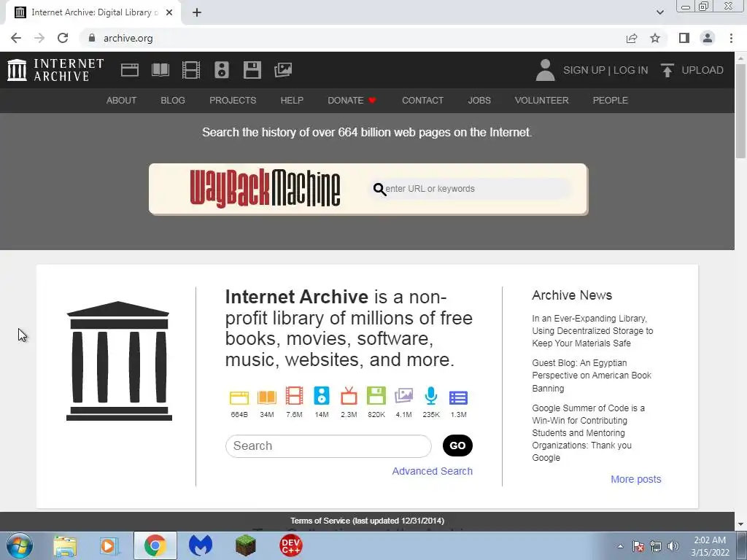Open the Chrome three-dot menu
The image size is (747, 560).
click(x=731, y=38)
